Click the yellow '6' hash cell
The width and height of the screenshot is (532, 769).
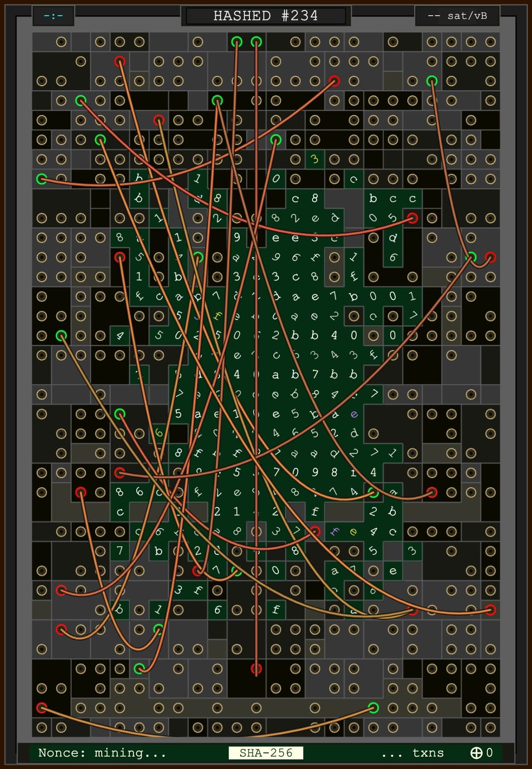point(159,433)
